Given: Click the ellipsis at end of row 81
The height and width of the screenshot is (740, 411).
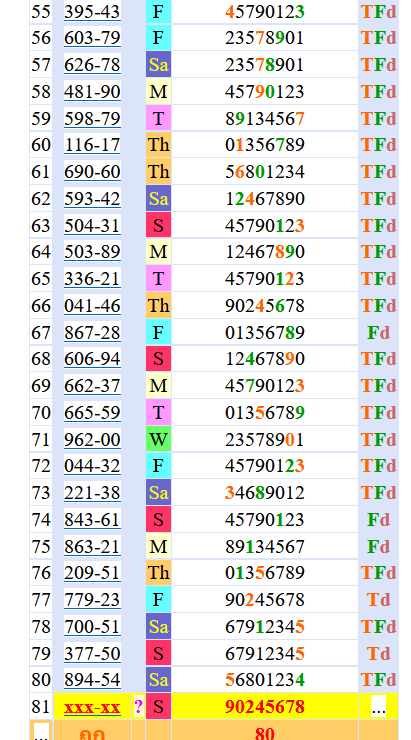Looking at the screenshot, I should [378, 707].
